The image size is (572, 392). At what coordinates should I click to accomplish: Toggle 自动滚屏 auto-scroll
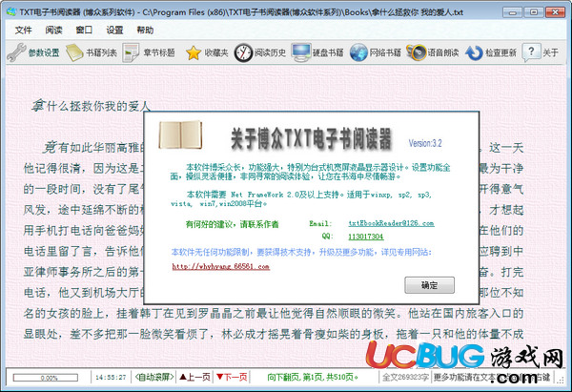pos(153,377)
